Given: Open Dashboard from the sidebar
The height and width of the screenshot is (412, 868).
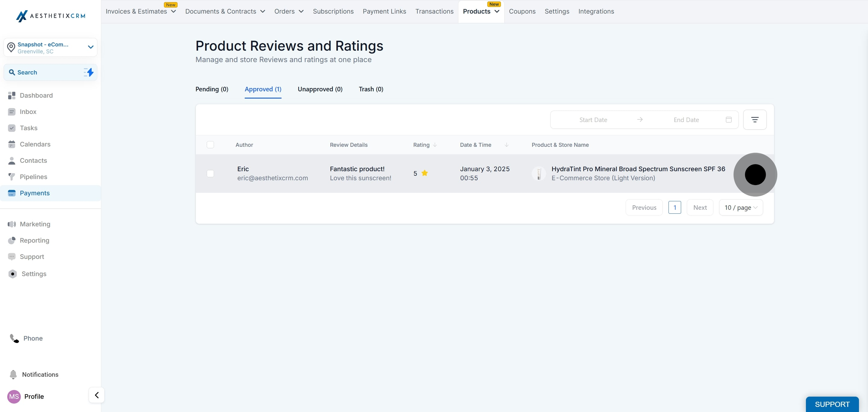Looking at the screenshot, I should (x=36, y=95).
